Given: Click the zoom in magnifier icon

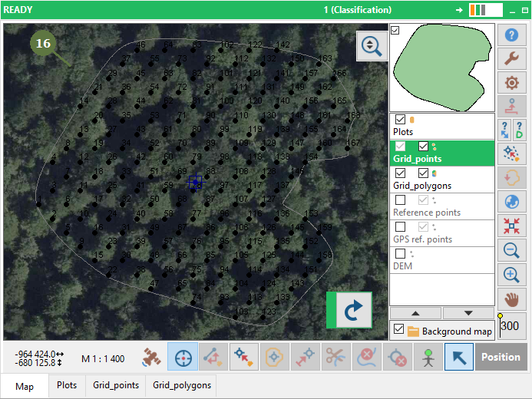Looking at the screenshot, I should click(511, 274).
